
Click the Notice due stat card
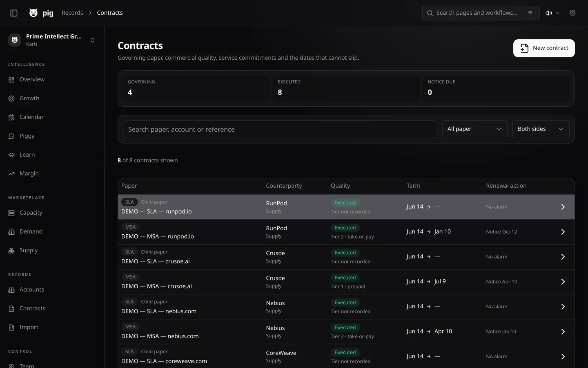[496, 88]
